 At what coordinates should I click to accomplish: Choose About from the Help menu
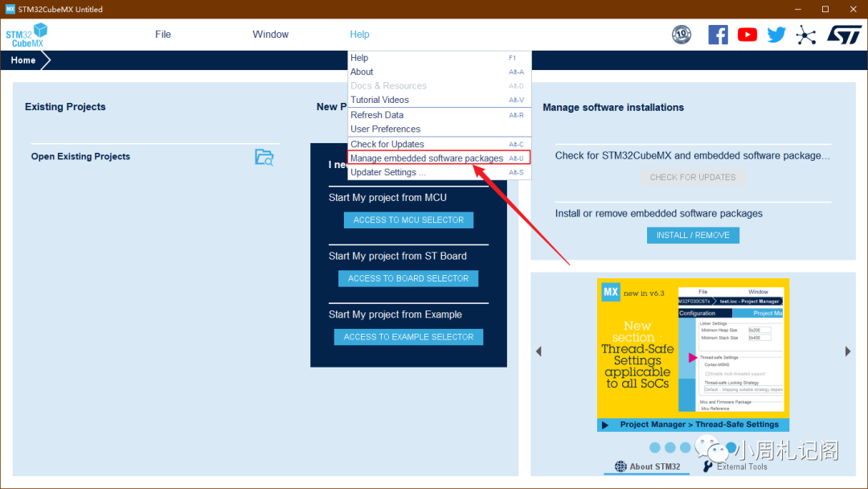440,72
